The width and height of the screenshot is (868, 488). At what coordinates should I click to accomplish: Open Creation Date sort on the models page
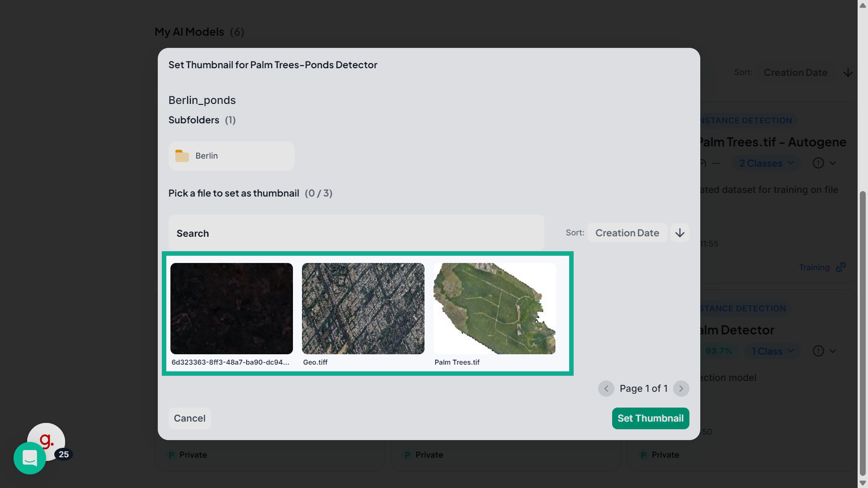[796, 73]
